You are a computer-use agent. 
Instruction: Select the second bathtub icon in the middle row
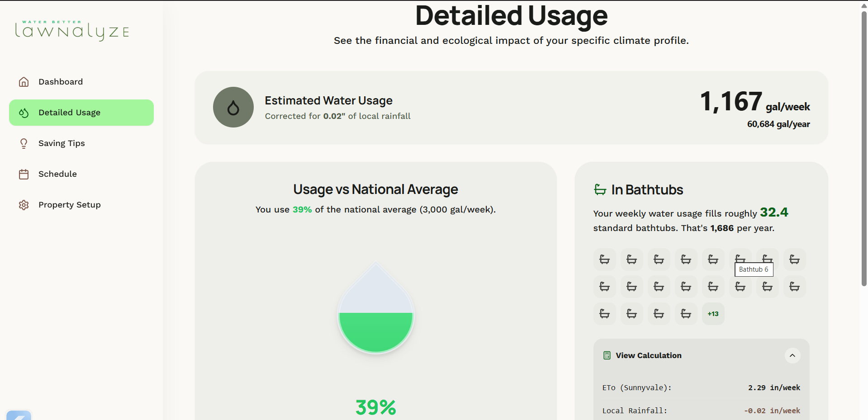click(632, 287)
